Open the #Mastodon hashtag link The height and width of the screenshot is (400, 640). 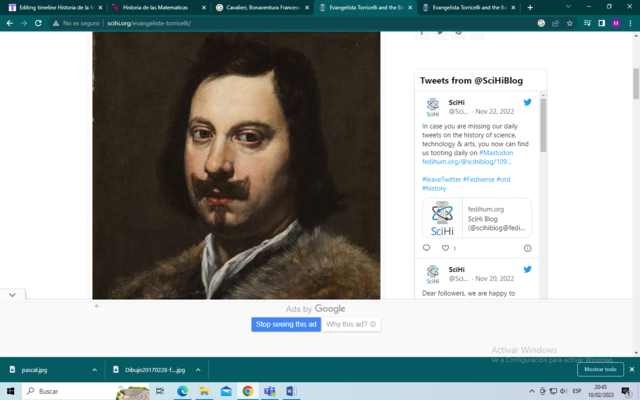(496, 153)
